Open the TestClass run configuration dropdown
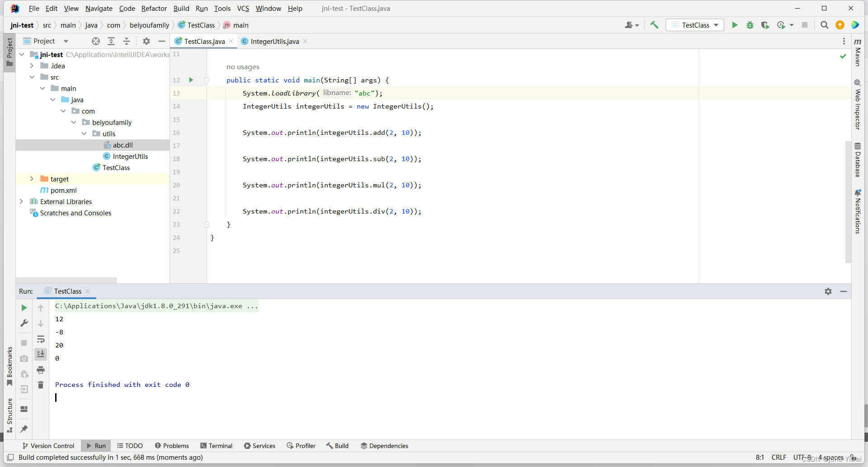 tap(695, 25)
